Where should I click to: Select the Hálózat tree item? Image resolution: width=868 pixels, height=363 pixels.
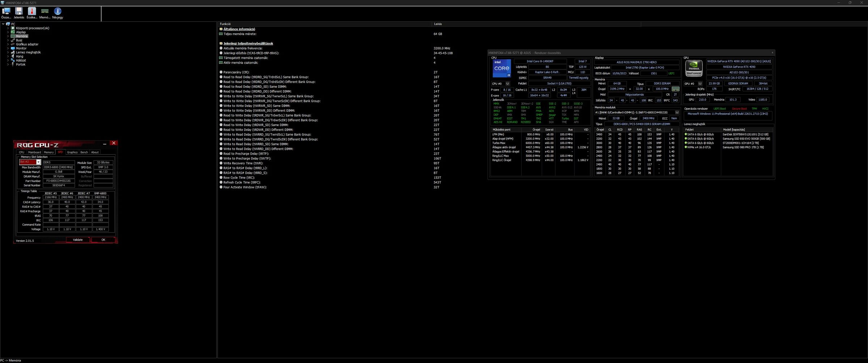point(21,60)
